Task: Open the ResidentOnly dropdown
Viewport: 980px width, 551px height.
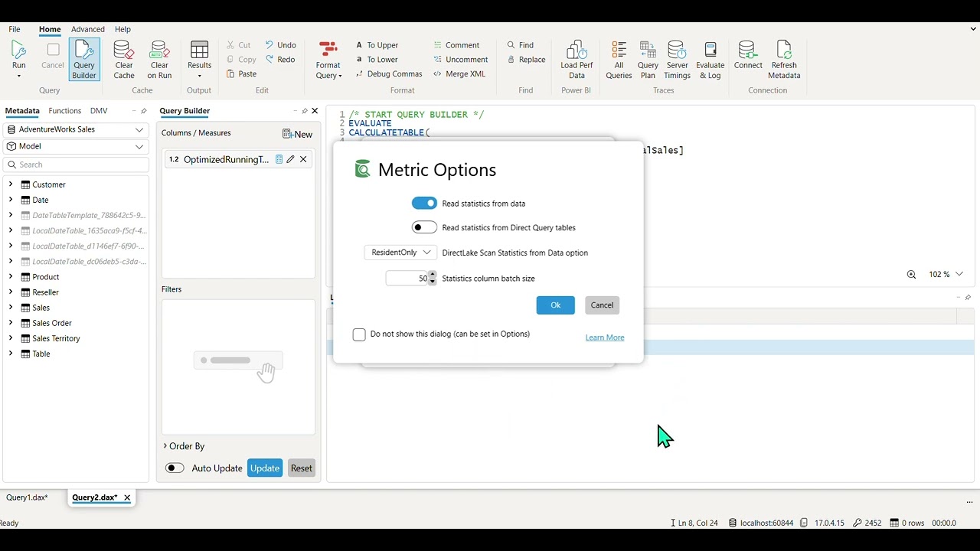Action: [x=400, y=253]
